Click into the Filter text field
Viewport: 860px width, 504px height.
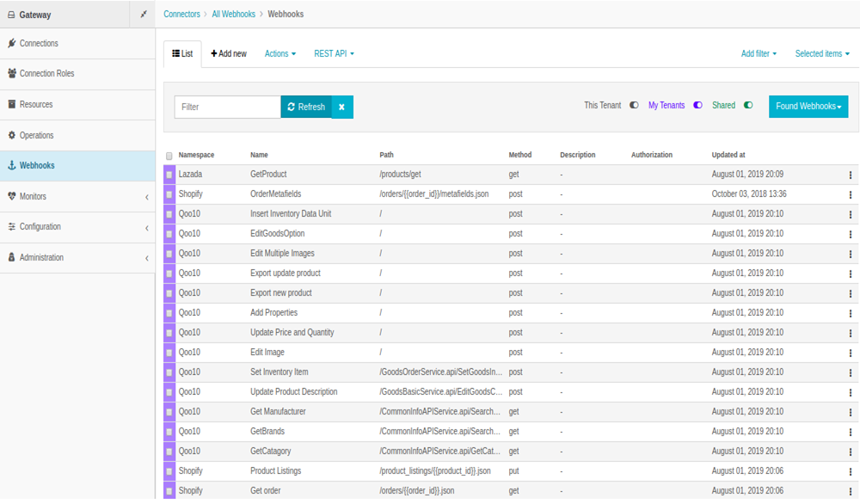click(x=228, y=107)
